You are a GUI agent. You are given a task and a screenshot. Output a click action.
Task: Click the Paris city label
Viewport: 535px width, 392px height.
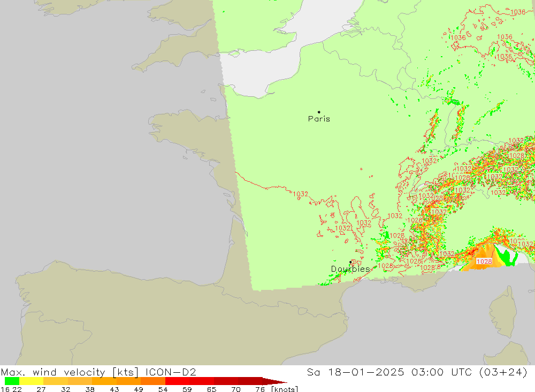point(319,119)
